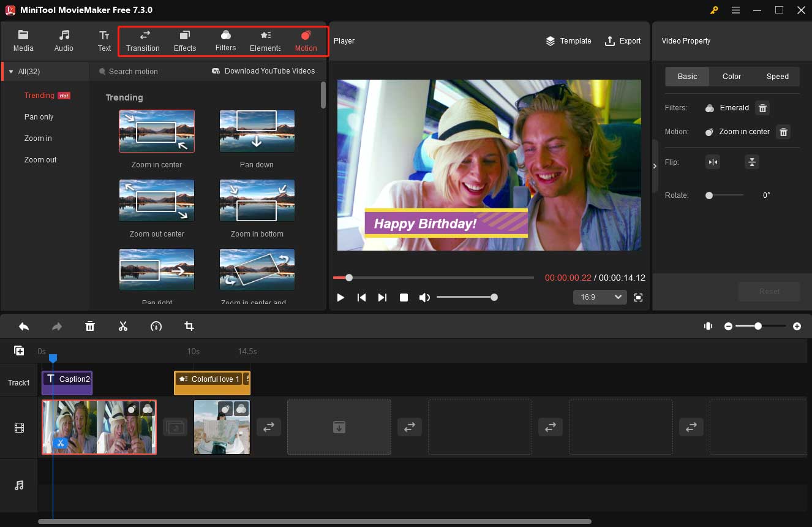Viewport: 812px width, 527px height.
Task: Choose the Pan right motion thumbnail
Action: tap(157, 270)
